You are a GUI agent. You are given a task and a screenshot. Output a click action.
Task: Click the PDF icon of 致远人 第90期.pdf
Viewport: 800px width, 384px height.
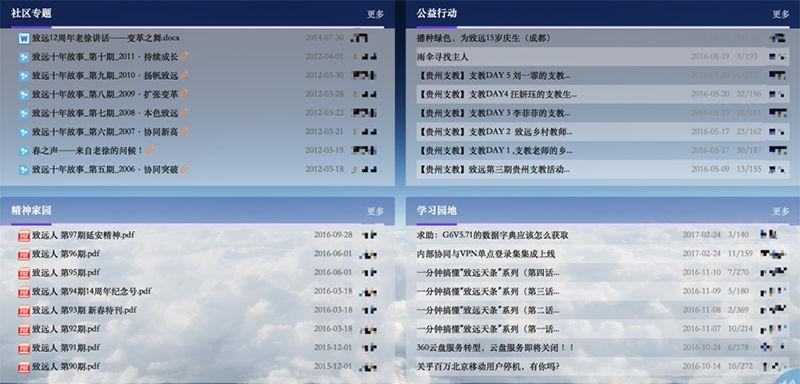coord(24,367)
